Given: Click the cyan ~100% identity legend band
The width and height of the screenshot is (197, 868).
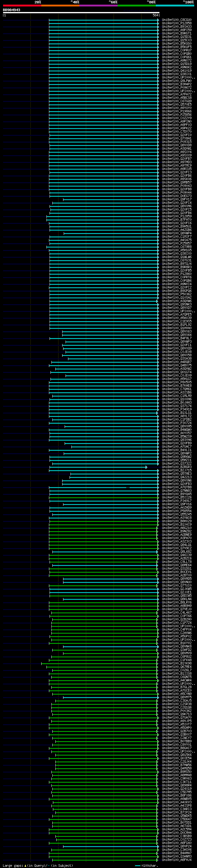Looking at the screenshot, I should (175, 6).
